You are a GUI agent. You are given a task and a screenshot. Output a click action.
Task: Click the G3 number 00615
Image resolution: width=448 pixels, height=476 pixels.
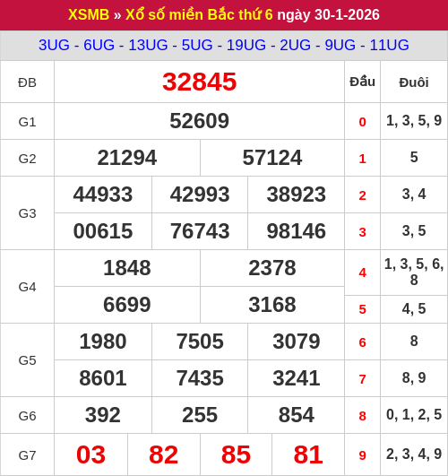point(103,231)
